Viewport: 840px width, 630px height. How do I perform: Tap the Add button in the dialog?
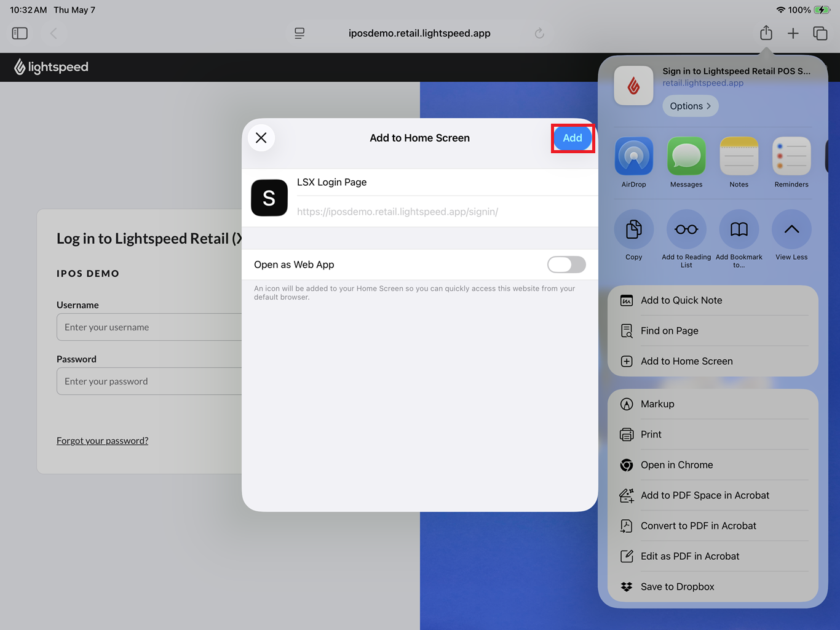[573, 138]
